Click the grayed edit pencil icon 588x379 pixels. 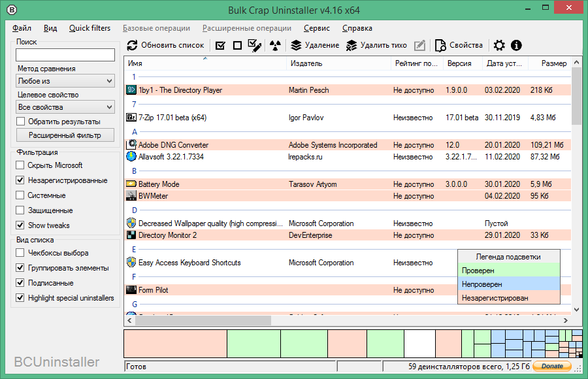tap(419, 45)
